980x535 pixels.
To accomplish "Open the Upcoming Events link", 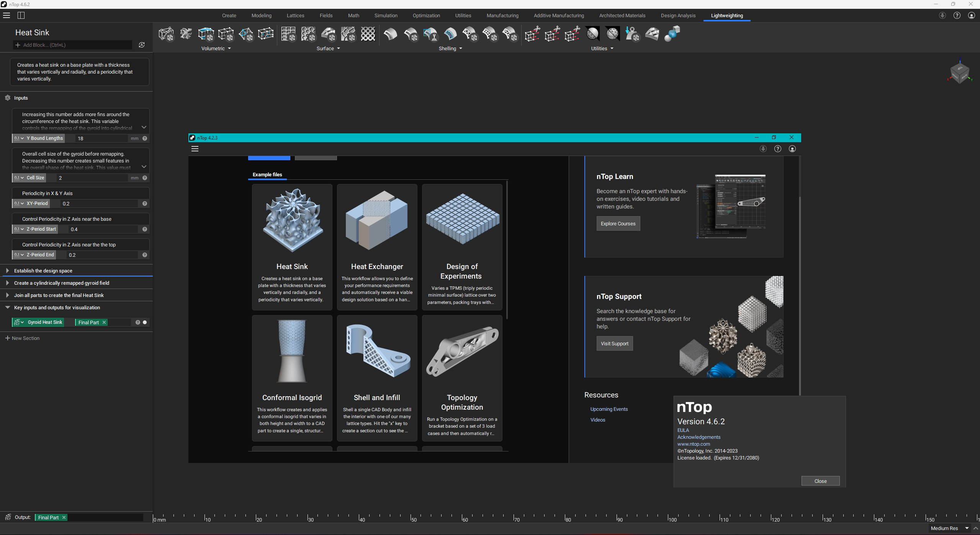I will pos(609,409).
